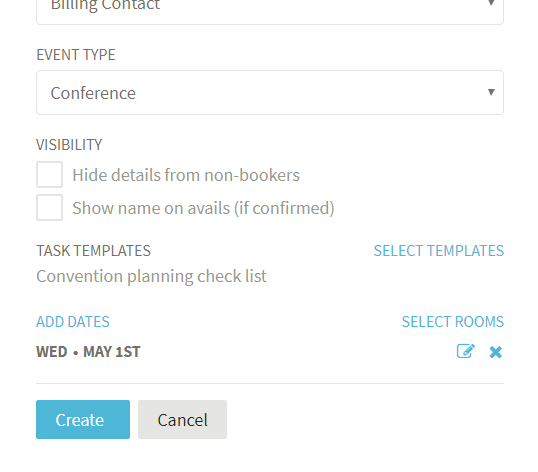Click the edit pencil icon for May 1st

(x=466, y=351)
